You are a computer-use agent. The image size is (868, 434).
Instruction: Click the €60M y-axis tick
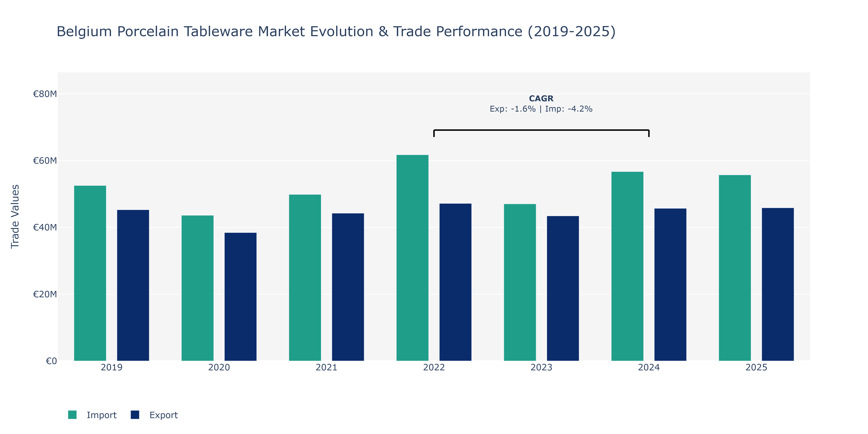point(45,160)
